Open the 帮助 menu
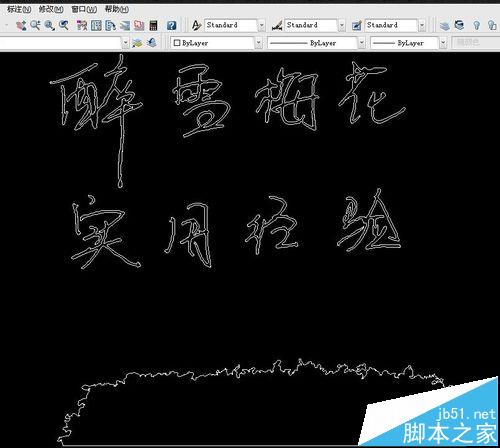 pyautogui.click(x=117, y=9)
